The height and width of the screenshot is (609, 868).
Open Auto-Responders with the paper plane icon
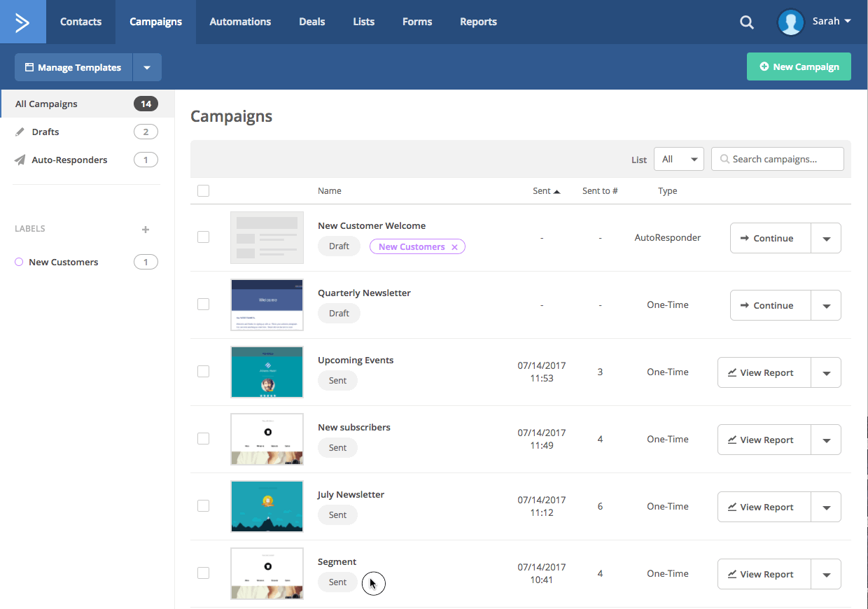[20, 160]
